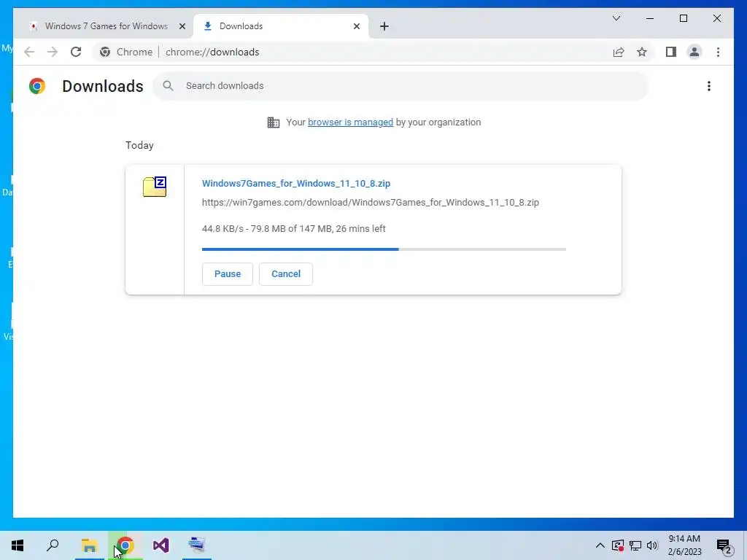Image resolution: width=747 pixels, height=560 pixels.
Task: Launch Visual Studio from the taskbar
Action: (161, 545)
